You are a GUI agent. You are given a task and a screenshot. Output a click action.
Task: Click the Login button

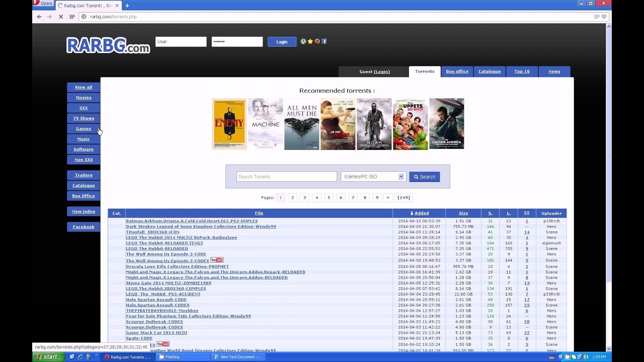click(x=282, y=42)
